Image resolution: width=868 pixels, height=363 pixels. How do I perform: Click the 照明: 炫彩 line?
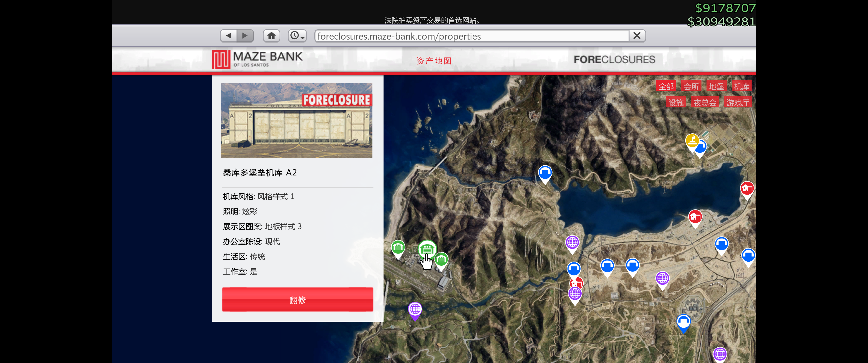pos(240,211)
